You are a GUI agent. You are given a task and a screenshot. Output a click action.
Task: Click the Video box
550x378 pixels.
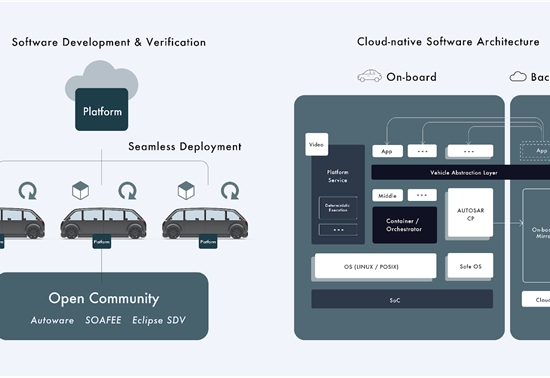317,144
